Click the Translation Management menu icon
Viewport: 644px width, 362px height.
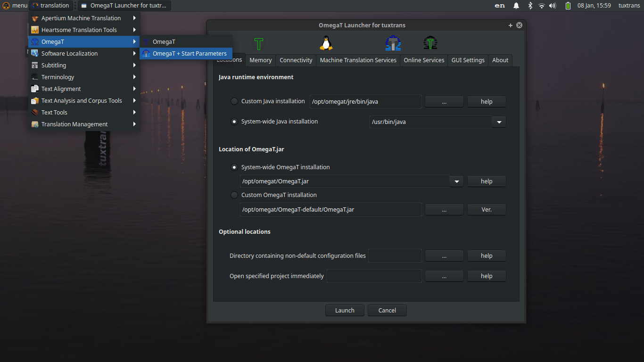(x=35, y=124)
